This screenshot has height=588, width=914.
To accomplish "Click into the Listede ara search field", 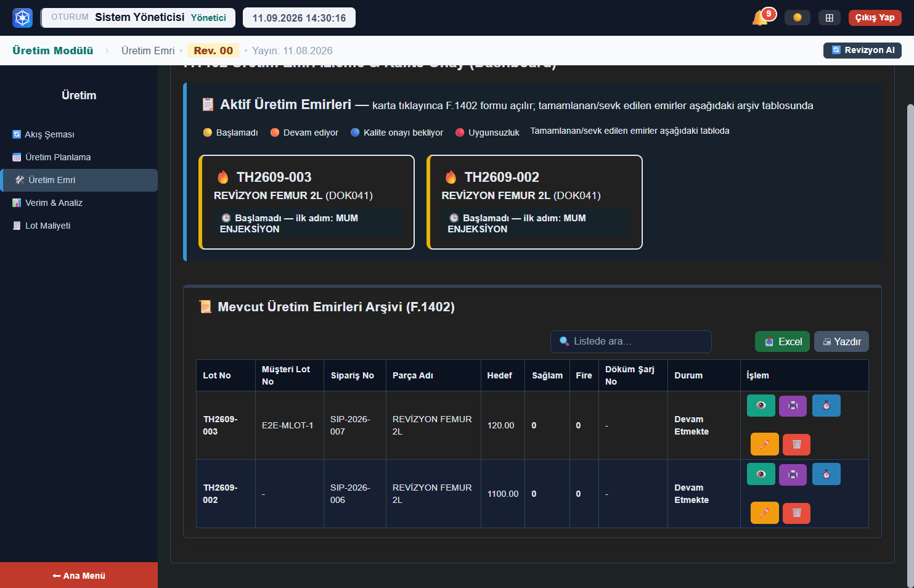I will point(631,341).
